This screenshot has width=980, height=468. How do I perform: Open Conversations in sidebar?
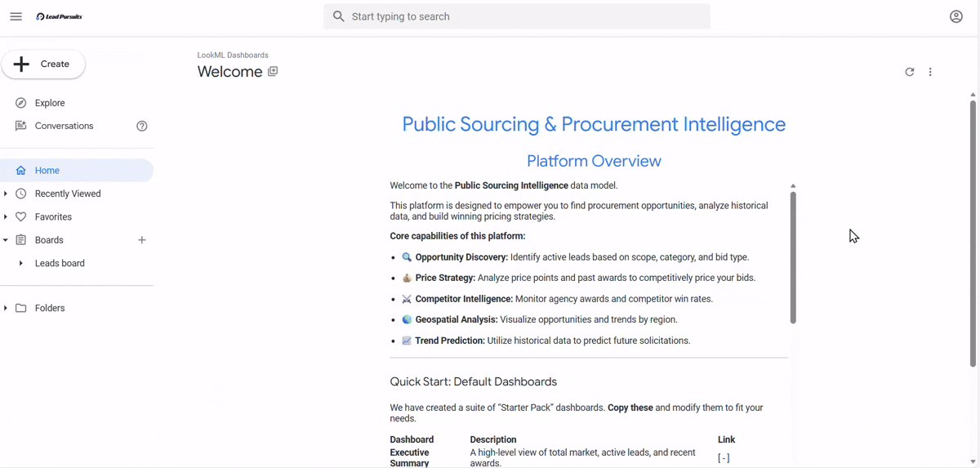coord(65,126)
